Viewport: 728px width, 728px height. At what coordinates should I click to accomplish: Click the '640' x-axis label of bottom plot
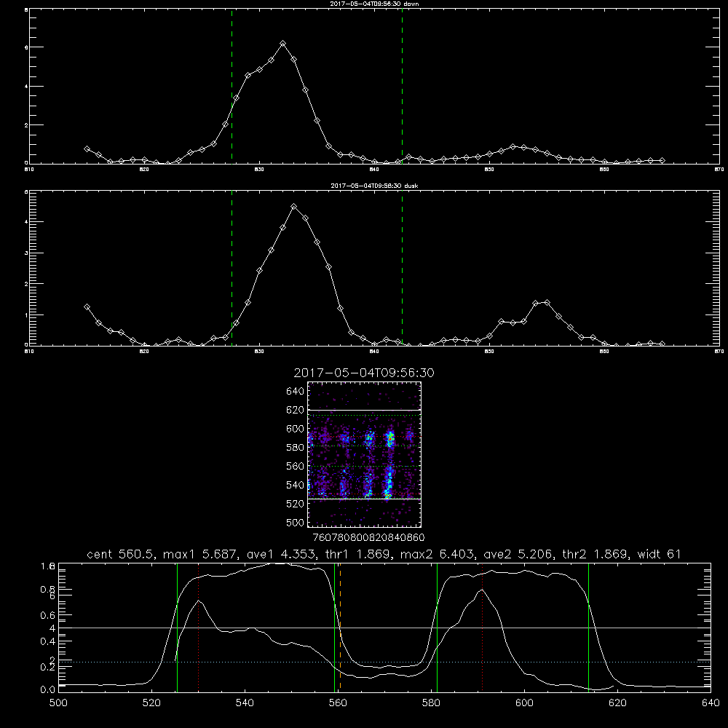[x=711, y=703]
